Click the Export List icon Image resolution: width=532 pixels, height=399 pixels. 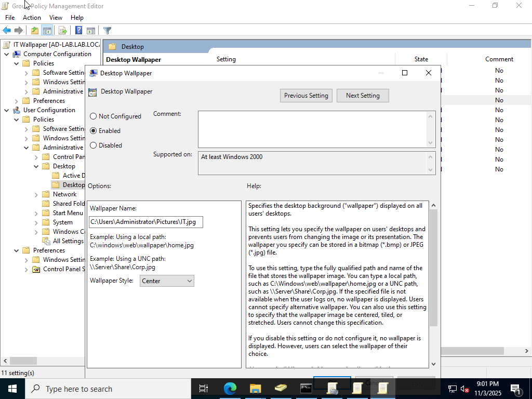click(x=62, y=30)
